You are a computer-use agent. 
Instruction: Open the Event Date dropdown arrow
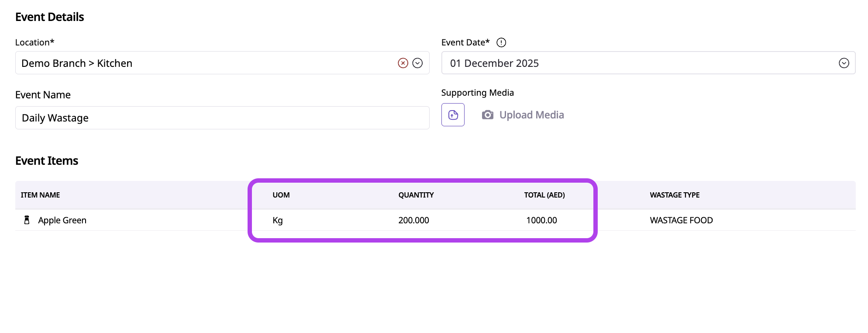(x=844, y=63)
